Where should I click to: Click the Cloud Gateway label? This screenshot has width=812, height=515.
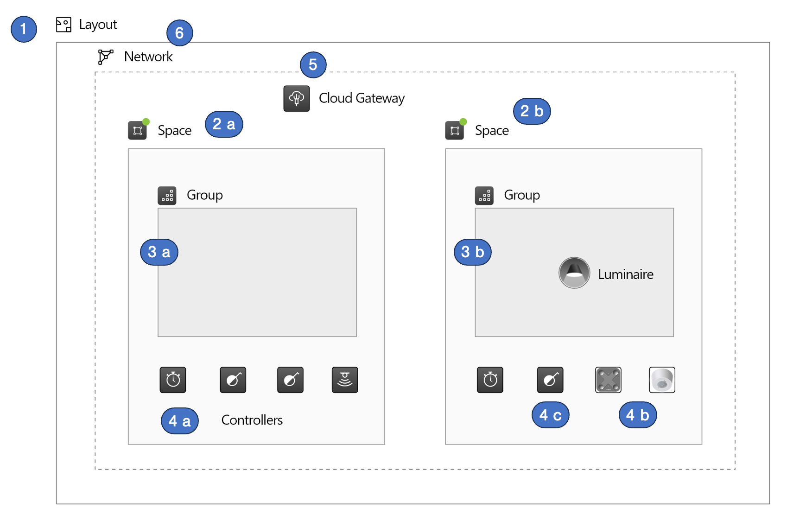click(362, 98)
